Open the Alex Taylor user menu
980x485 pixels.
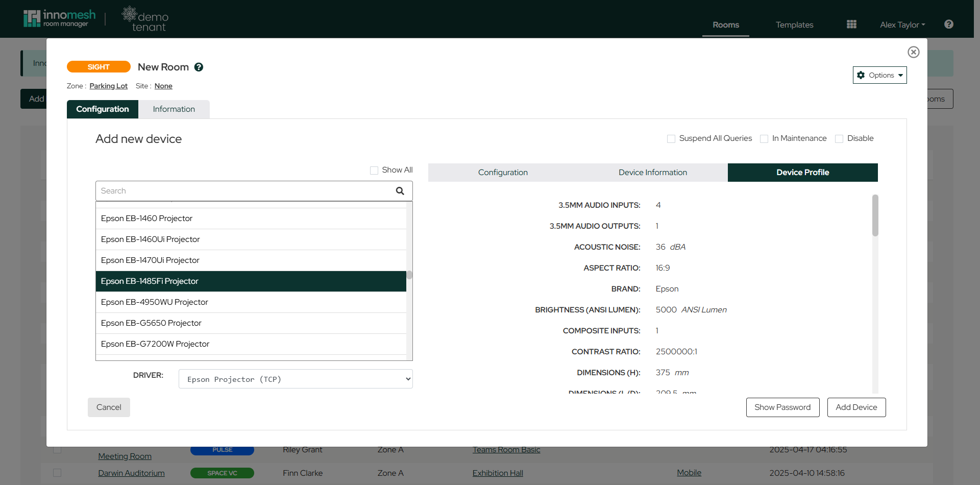click(902, 25)
